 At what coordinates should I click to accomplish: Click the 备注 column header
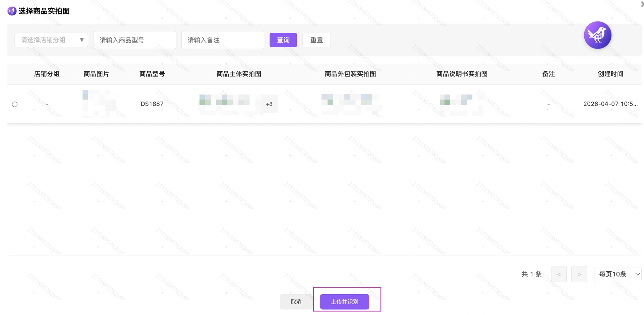(549, 74)
